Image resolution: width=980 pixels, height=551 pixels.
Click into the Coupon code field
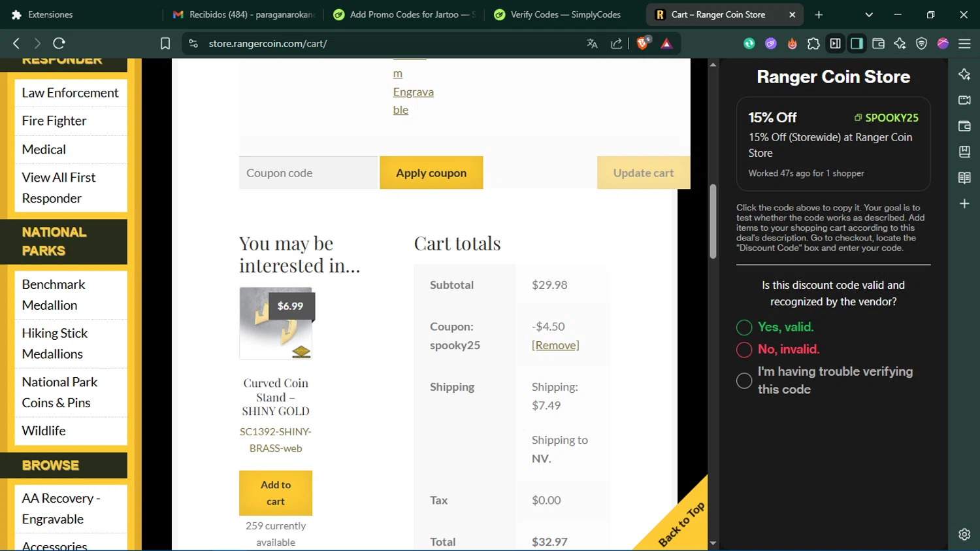[x=308, y=173]
